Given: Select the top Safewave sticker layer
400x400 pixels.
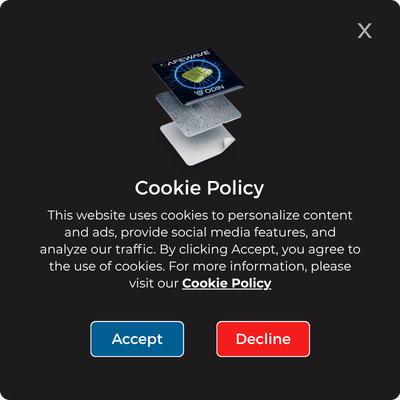Looking at the screenshot, I should 198,76.
